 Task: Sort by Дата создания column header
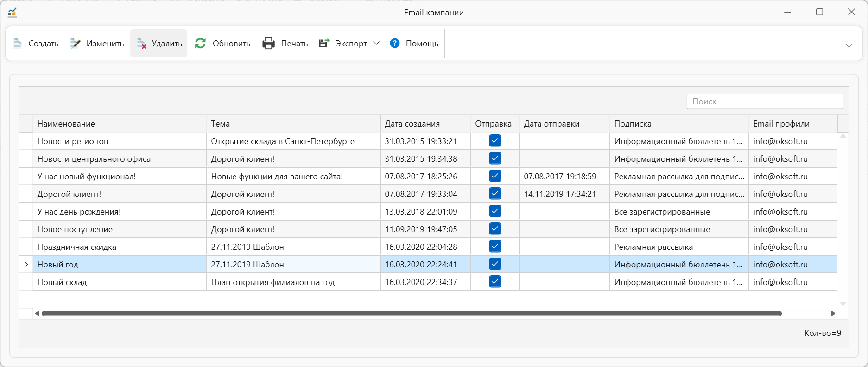[x=425, y=124]
